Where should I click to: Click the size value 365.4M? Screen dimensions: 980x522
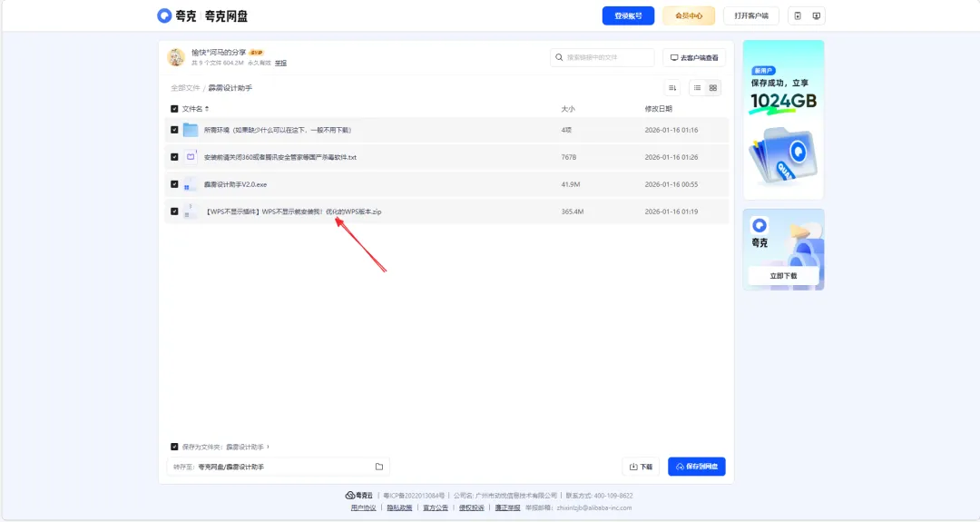pos(573,212)
